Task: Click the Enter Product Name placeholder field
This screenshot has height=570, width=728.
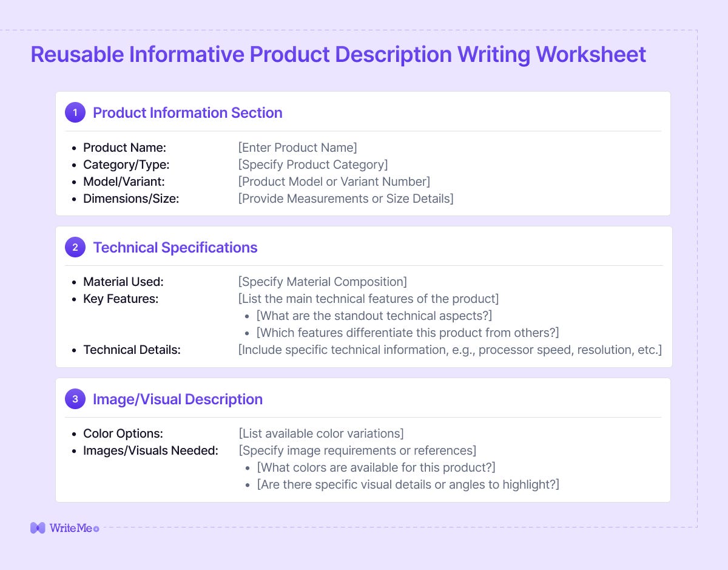Action: click(x=297, y=148)
